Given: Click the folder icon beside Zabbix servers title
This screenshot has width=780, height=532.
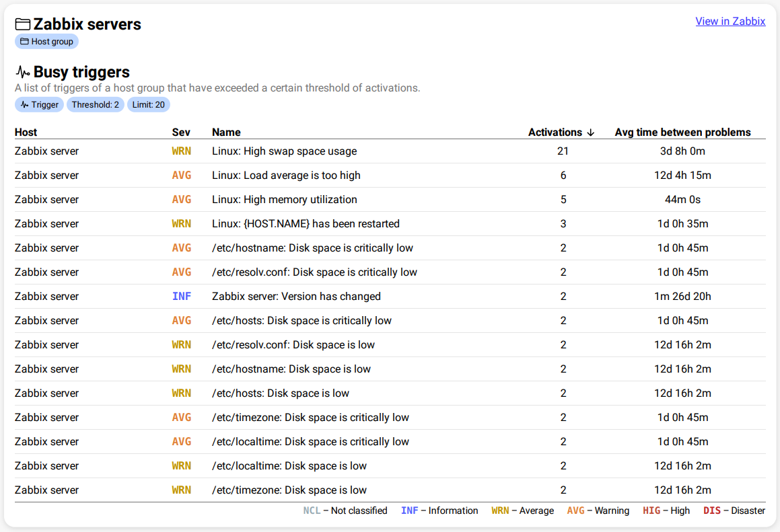Looking at the screenshot, I should point(23,25).
